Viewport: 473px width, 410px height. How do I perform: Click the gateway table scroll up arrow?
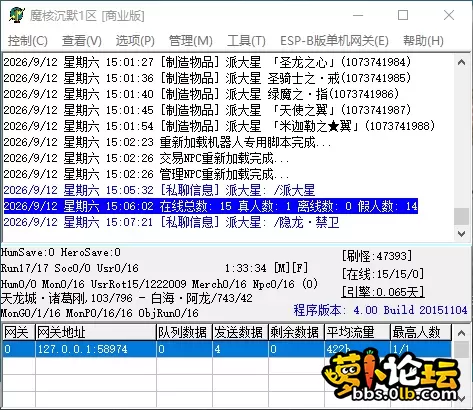pyautogui.click(x=461, y=333)
